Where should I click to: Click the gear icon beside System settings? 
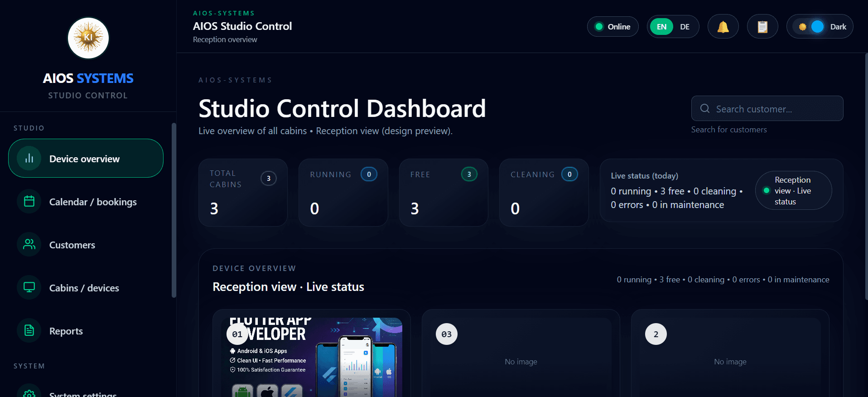tap(29, 394)
